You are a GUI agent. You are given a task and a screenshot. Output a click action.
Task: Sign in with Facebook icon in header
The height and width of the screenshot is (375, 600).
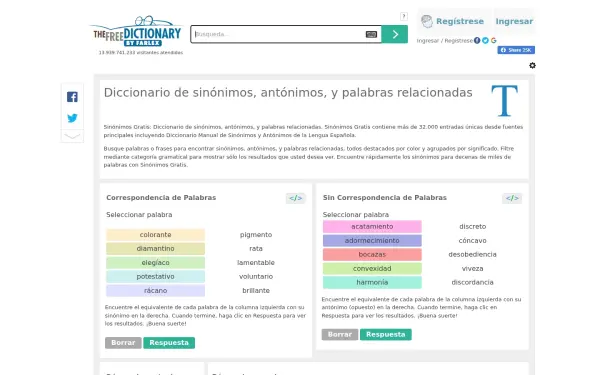coord(477,40)
